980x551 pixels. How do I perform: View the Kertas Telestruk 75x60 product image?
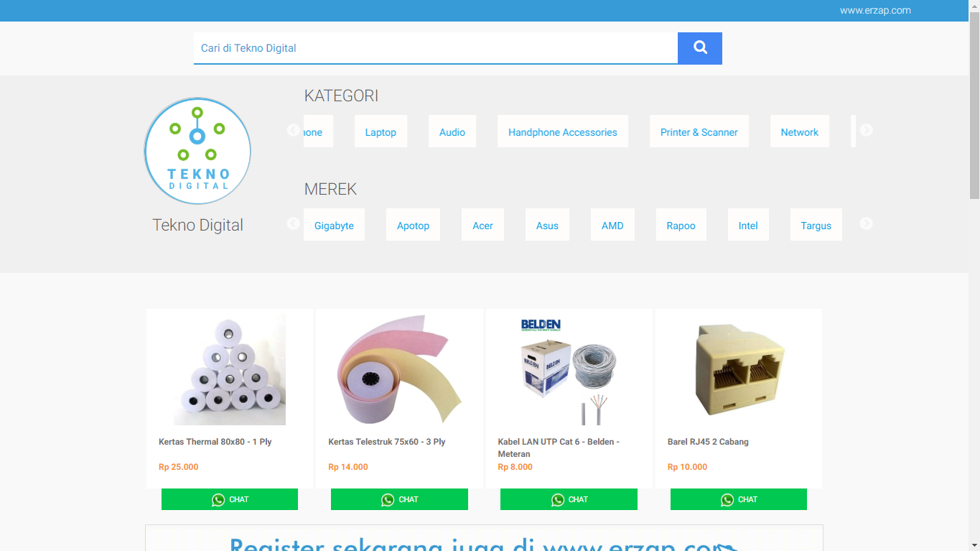[399, 369]
